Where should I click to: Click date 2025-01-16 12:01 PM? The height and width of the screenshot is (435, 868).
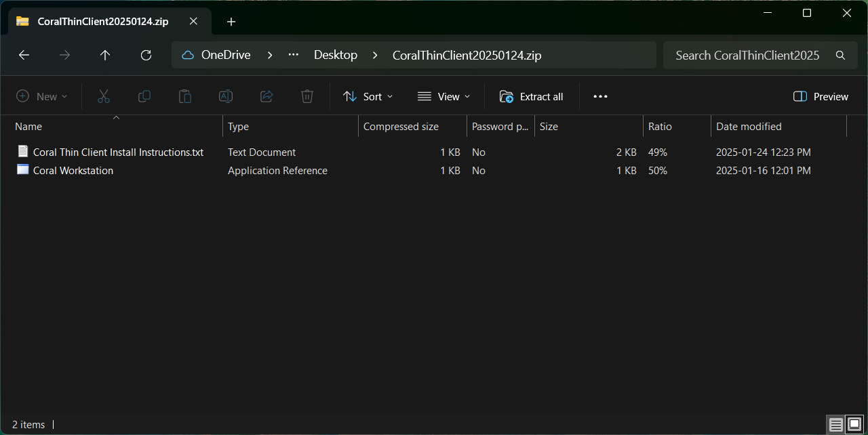(764, 171)
